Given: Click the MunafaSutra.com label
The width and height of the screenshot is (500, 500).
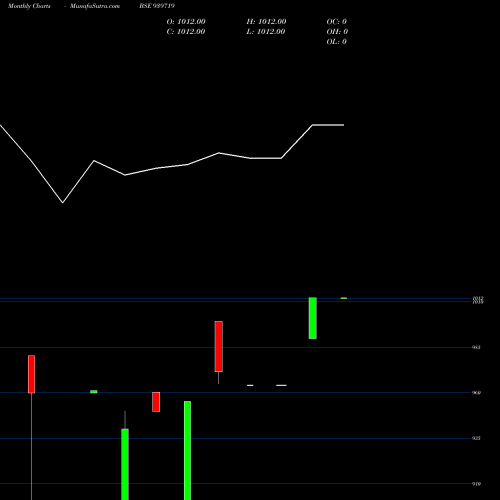Looking at the screenshot, I should pyautogui.click(x=95, y=6).
